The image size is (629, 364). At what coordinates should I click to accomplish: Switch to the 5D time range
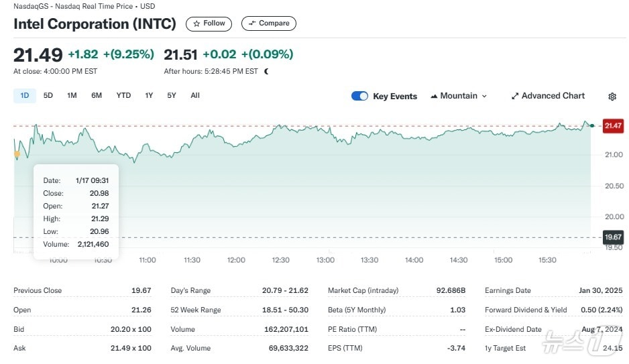[x=48, y=96]
